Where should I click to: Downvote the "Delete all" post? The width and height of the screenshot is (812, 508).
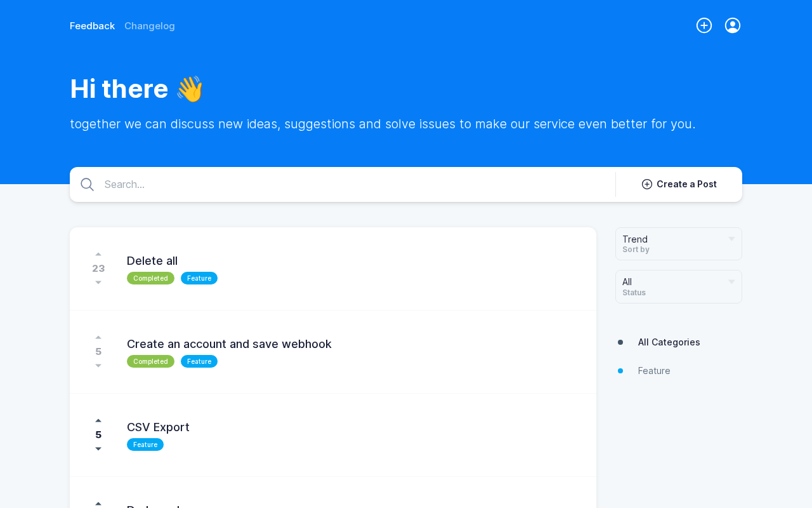tap(98, 283)
